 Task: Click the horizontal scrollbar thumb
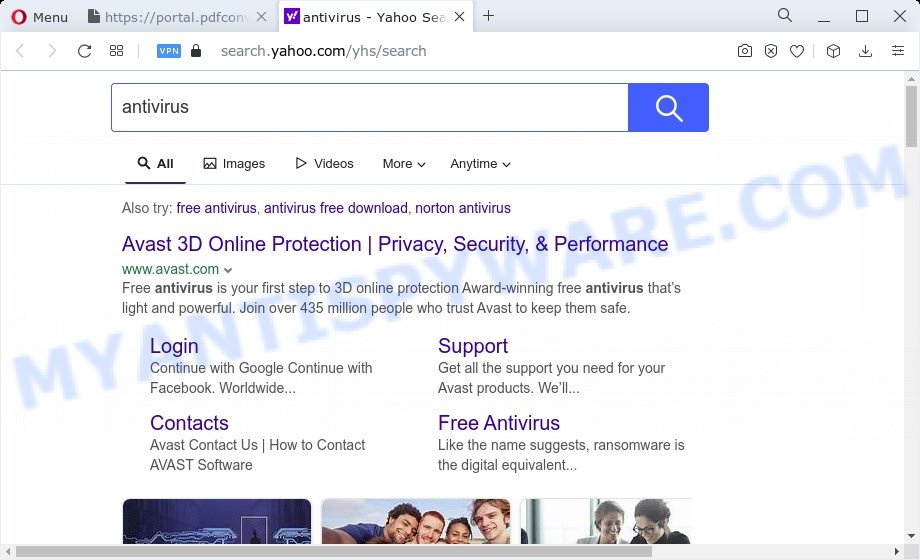[x=334, y=552]
